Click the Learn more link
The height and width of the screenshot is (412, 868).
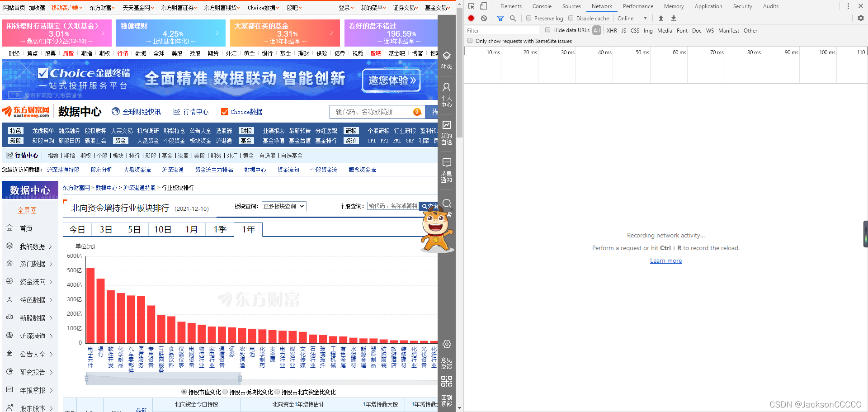(665, 260)
